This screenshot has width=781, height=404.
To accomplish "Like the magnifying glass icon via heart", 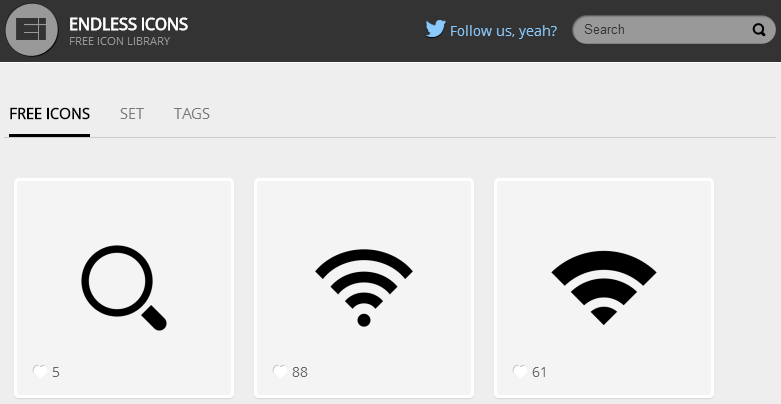I will click(x=40, y=372).
